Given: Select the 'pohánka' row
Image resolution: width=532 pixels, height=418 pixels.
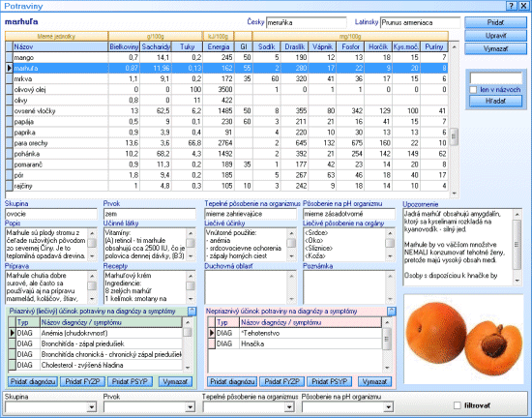Looking at the screenshot, I should [x=226, y=154].
